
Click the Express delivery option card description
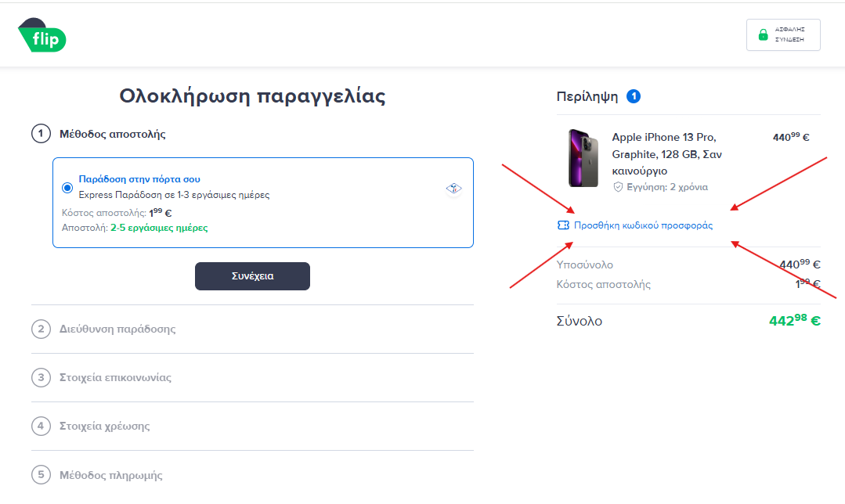(174, 195)
